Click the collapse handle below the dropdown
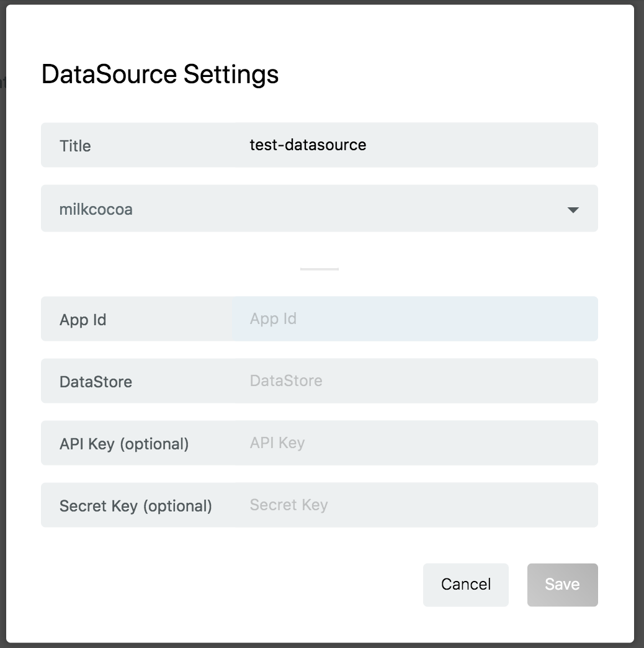Screen dimensions: 644x648 click(320, 268)
